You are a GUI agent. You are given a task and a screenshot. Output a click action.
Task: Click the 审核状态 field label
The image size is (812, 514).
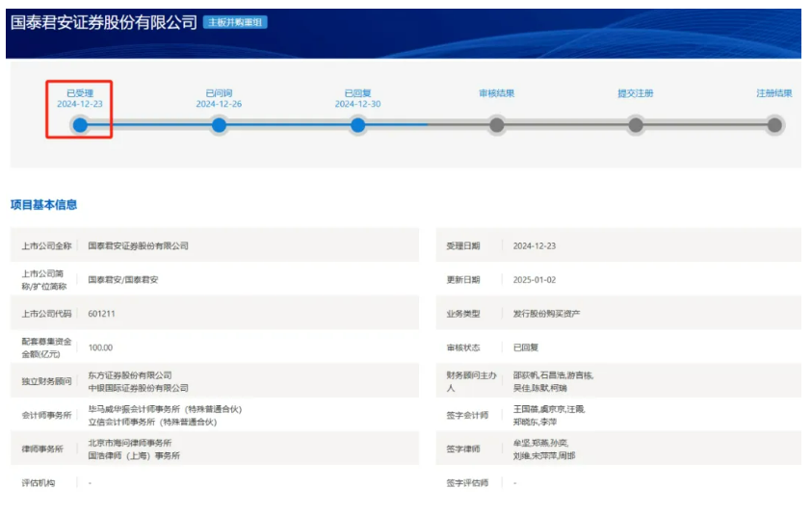[x=463, y=347]
